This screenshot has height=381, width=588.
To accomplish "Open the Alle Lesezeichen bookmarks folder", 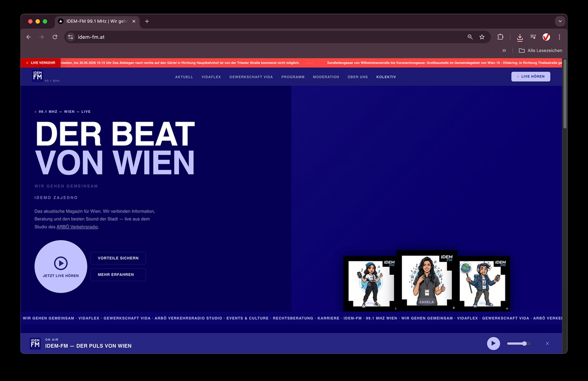I will click(x=540, y=50).
